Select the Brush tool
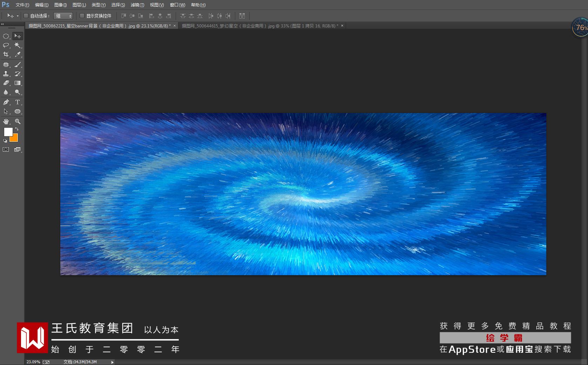 point(17,65)
